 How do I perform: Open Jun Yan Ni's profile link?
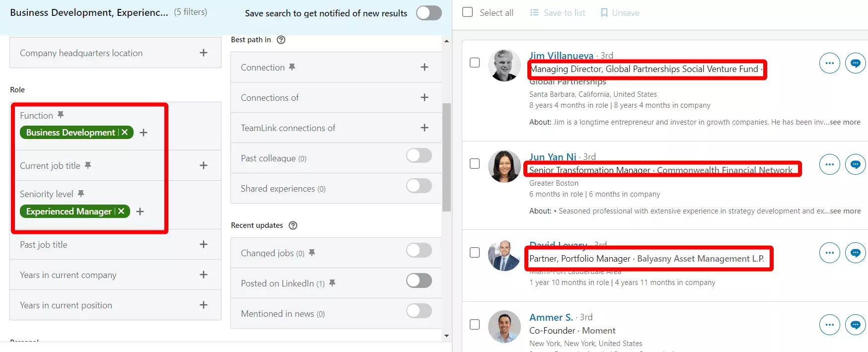point(553,157)
